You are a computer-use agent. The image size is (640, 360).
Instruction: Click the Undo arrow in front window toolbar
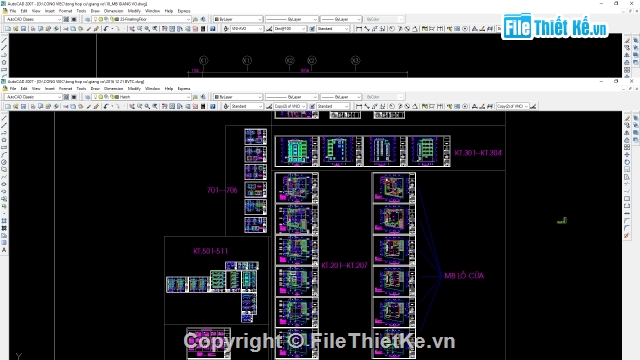106,107
